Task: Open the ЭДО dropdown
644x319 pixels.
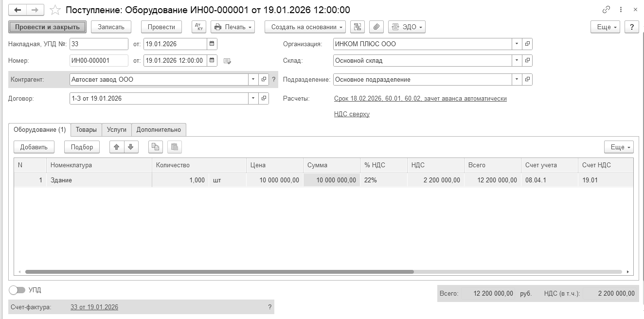Action: click(407, 27)
